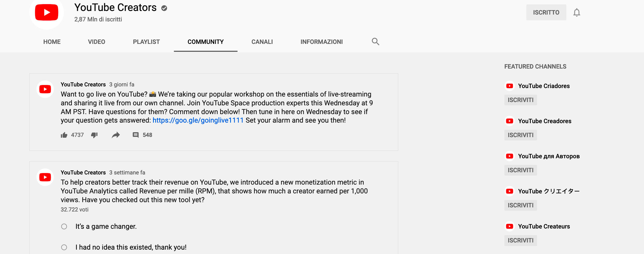Viewport: 644px width, 254px height.
Task: Click the '3 settimane fa' post timestamp
Action: click(127, 173)
